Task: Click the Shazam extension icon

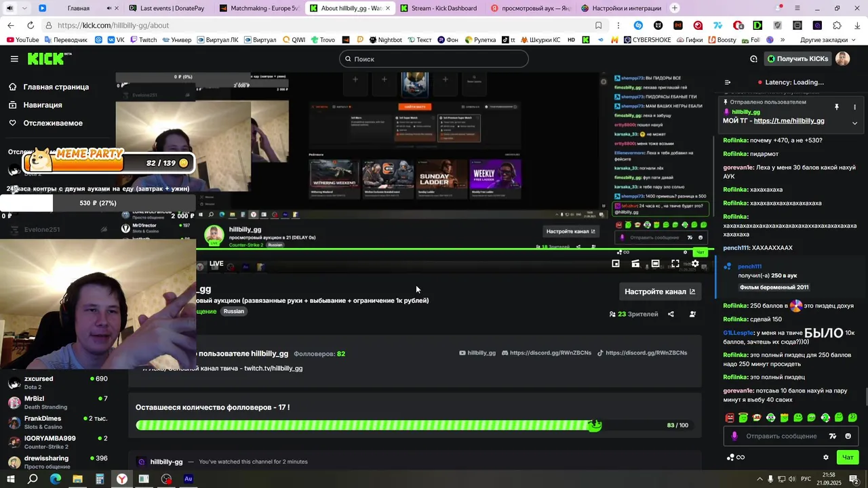Action: tap(638, 25)
